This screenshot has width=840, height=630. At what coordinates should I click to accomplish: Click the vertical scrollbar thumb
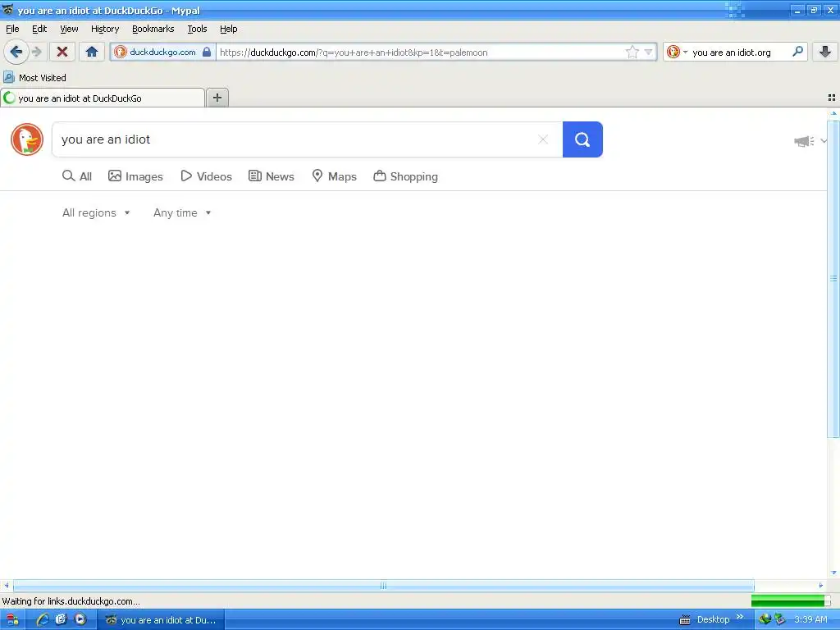833,279
